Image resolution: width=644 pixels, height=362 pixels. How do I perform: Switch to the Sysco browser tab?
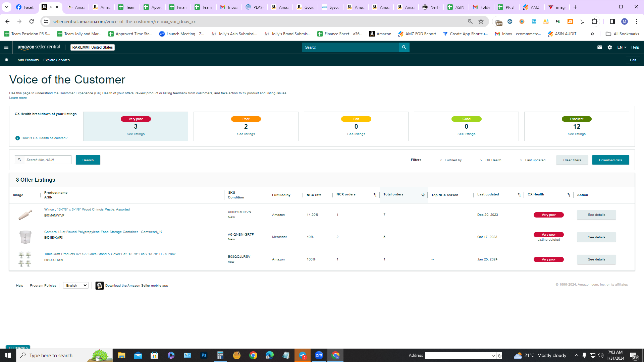click(330, 7)
